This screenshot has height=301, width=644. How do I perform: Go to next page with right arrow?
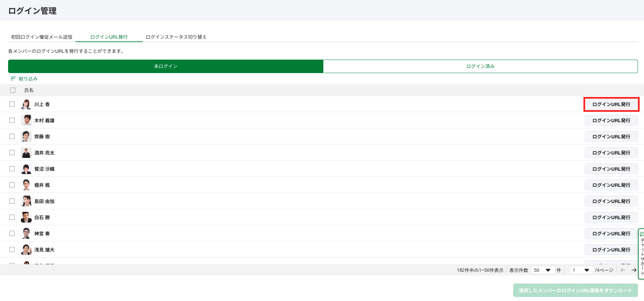(x=634, y=270)
